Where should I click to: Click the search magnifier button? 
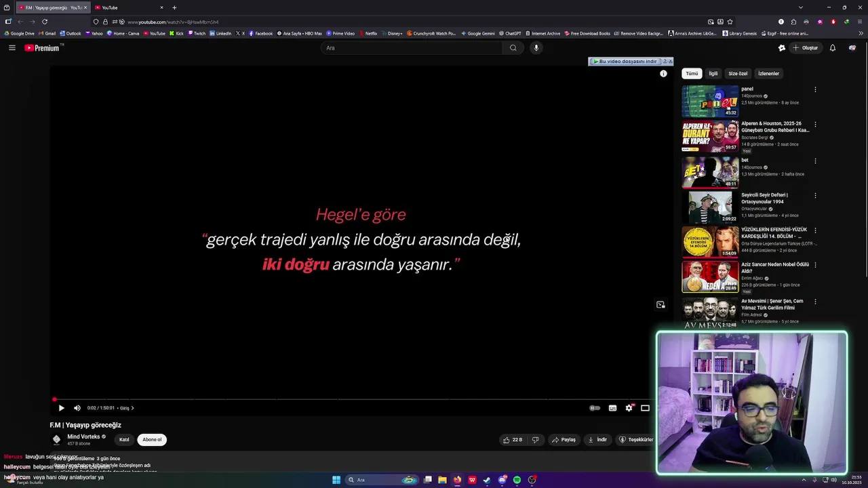pos(513,47)
